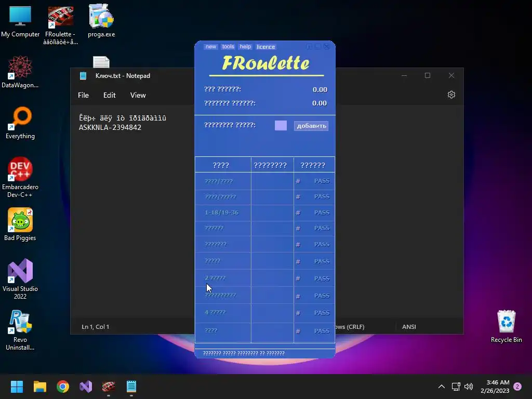Select the Visual Studio 2022 shortcut

click(x=20, y=279)
